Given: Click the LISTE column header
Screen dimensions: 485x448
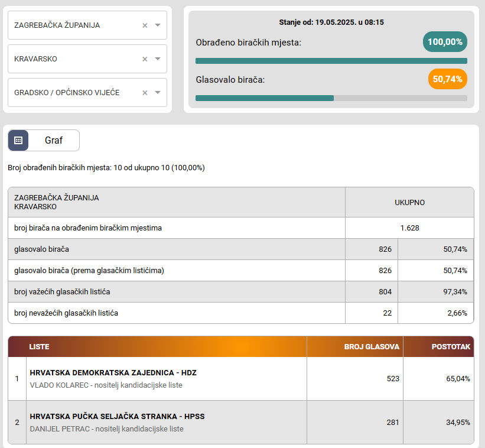Looking at the screenshot, I should (x=40, y=347).
